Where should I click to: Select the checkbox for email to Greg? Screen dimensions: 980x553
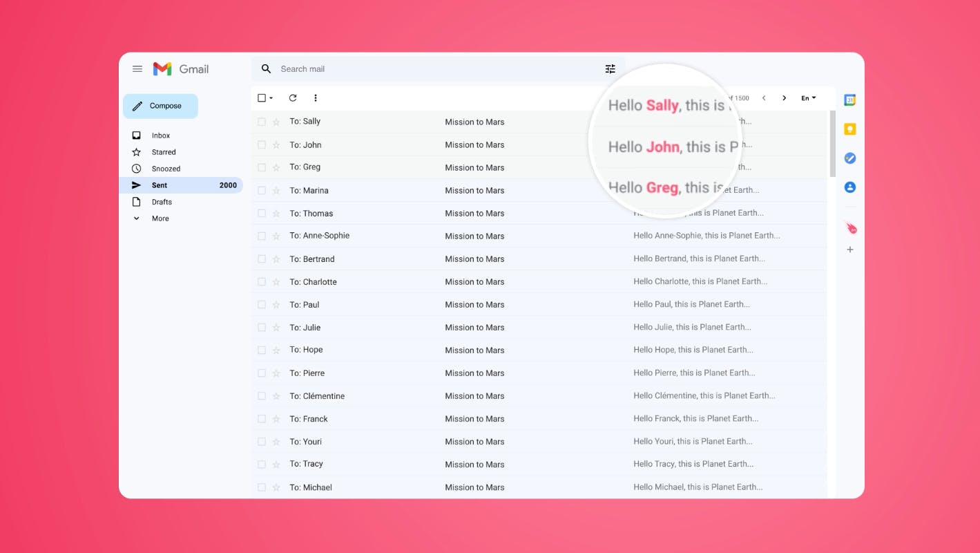(262, 167)
